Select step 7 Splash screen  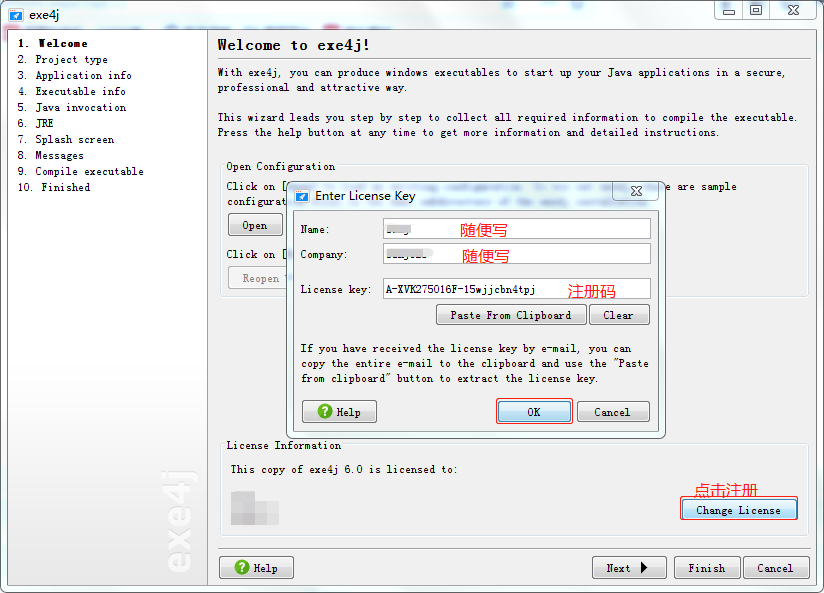click(x=66, y=139)
